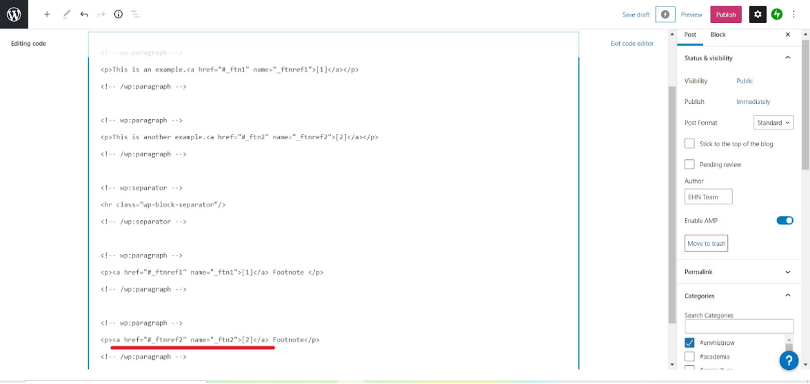Check Stick to the top of the blog

[x=689, y=144]
